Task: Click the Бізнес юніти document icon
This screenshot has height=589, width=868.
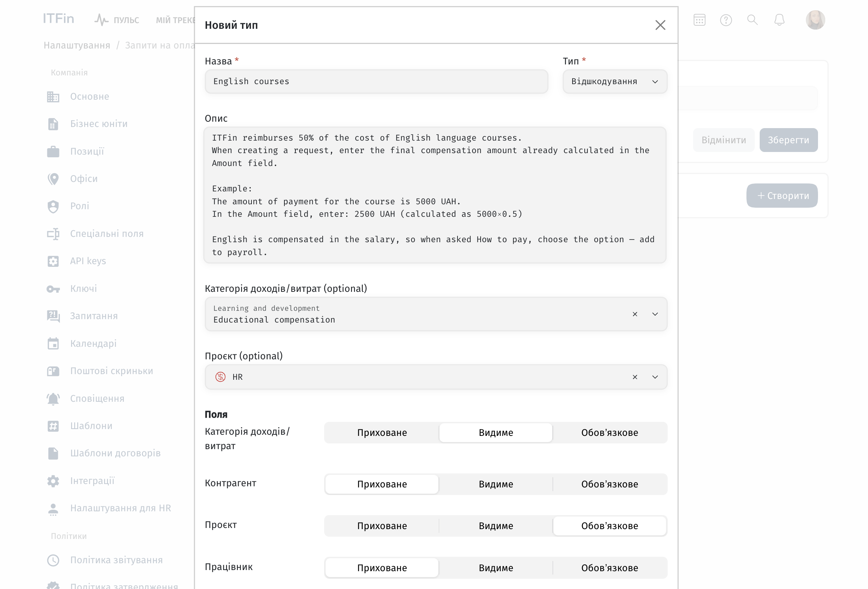Action: coord(53,124)
